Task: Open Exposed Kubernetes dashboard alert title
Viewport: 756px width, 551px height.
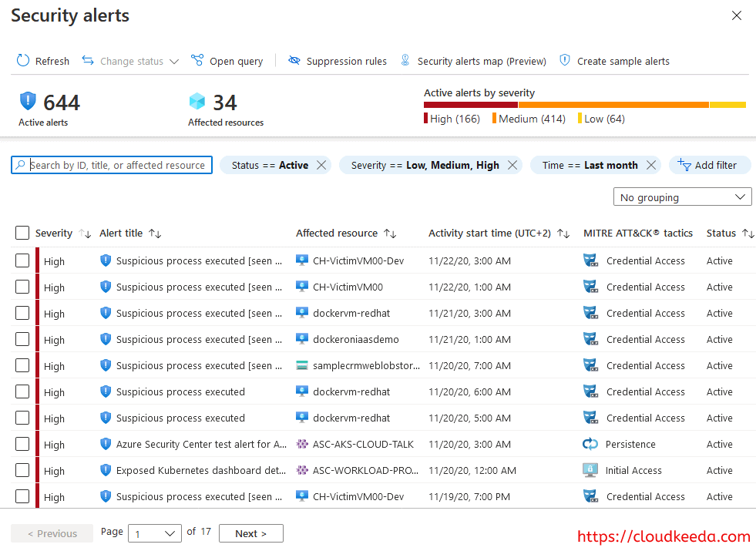Action: tap(201, 470)
